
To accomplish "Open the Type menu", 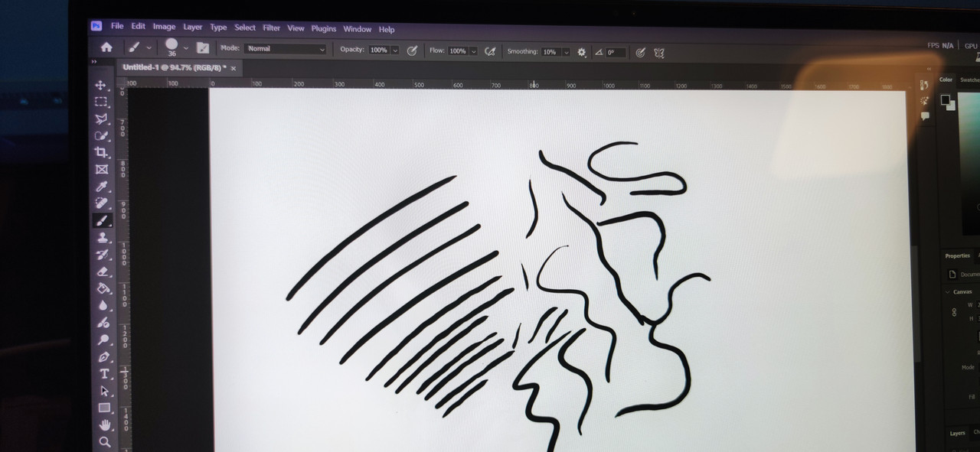I will point(218,27).
